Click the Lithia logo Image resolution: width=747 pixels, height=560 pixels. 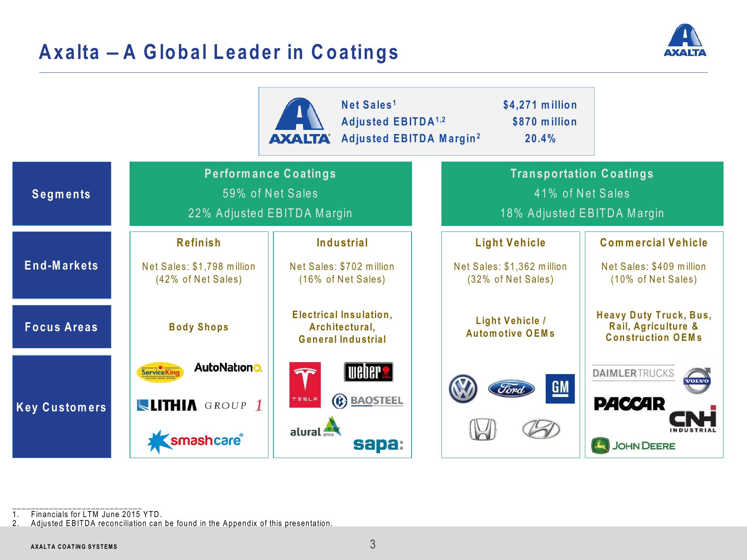coord(167,405)
